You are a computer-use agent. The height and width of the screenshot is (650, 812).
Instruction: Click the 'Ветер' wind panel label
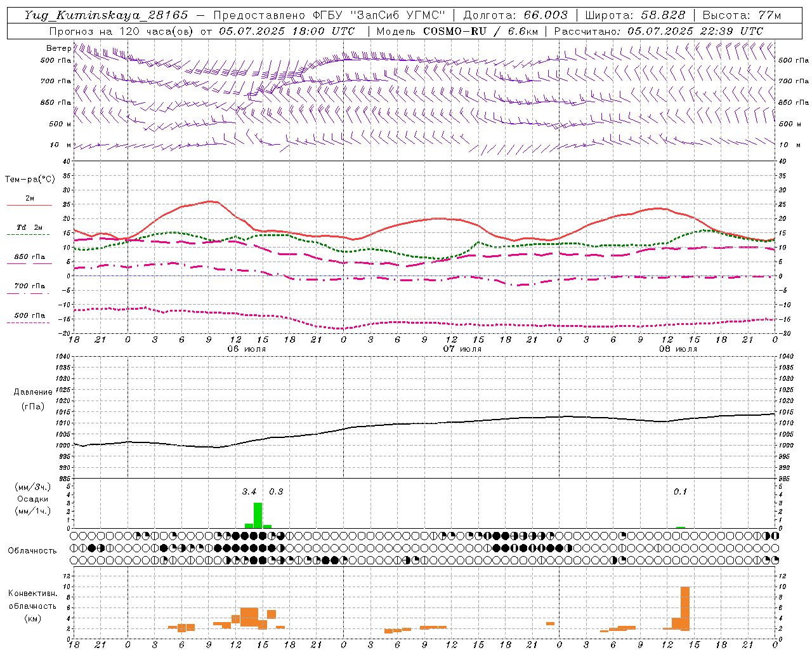click(58, 48)
